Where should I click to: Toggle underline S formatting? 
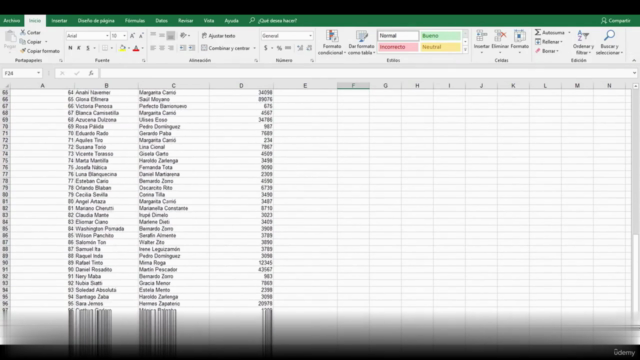coord(87,48)
